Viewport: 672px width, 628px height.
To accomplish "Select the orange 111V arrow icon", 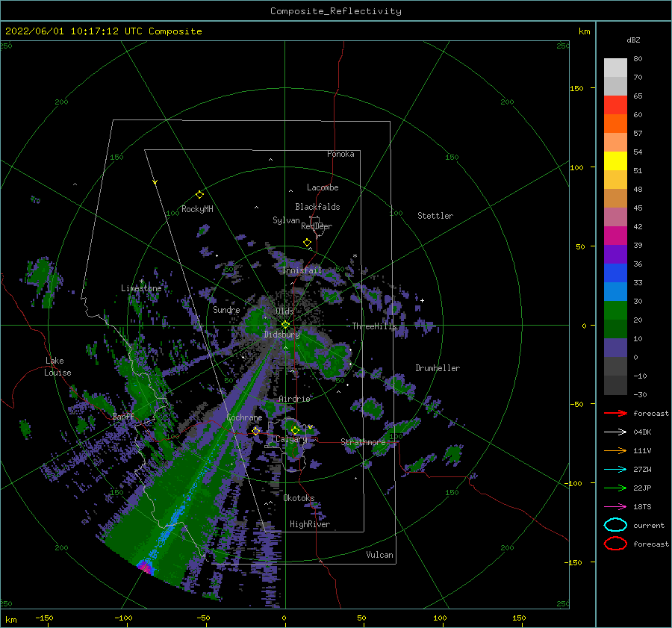I will (x=615, y=450).
